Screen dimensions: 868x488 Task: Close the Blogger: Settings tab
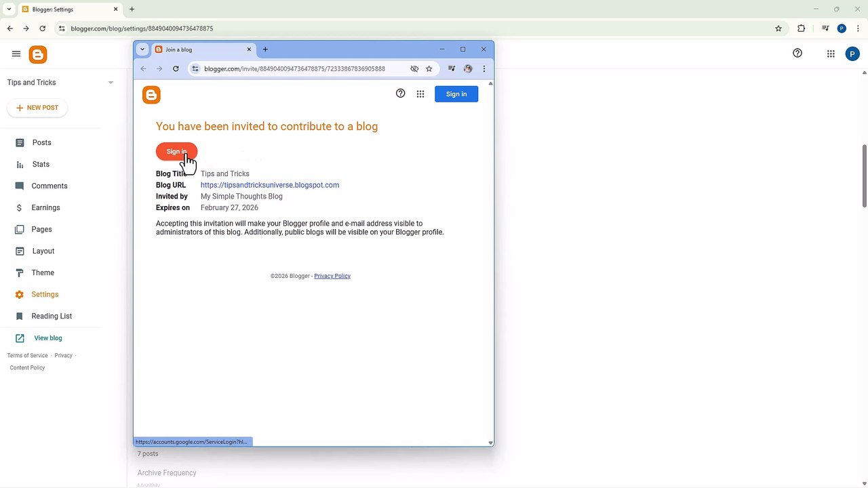pyautogui.click(x=115, y=9)
